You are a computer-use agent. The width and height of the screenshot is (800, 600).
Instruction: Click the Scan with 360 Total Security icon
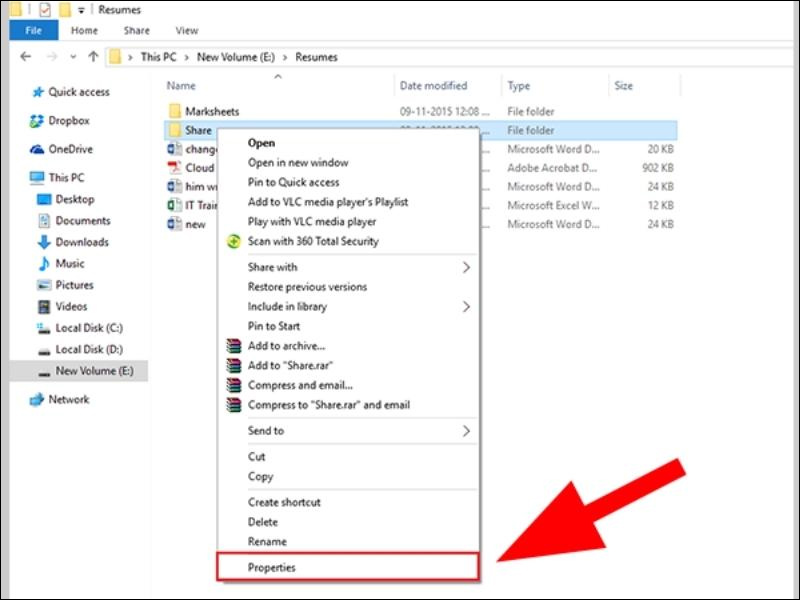pyautogui.click(x=233, y=241)
